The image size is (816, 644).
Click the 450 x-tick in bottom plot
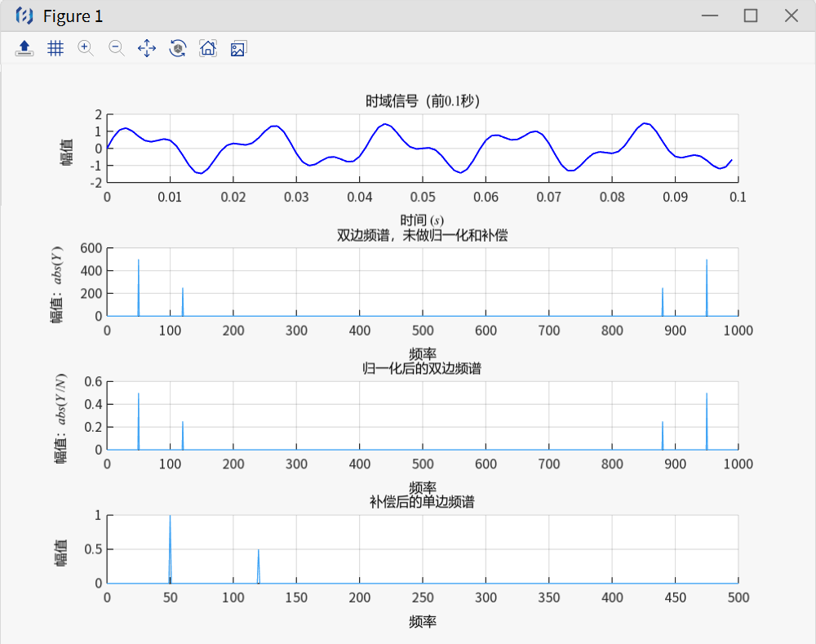click(x=675, y=597)
